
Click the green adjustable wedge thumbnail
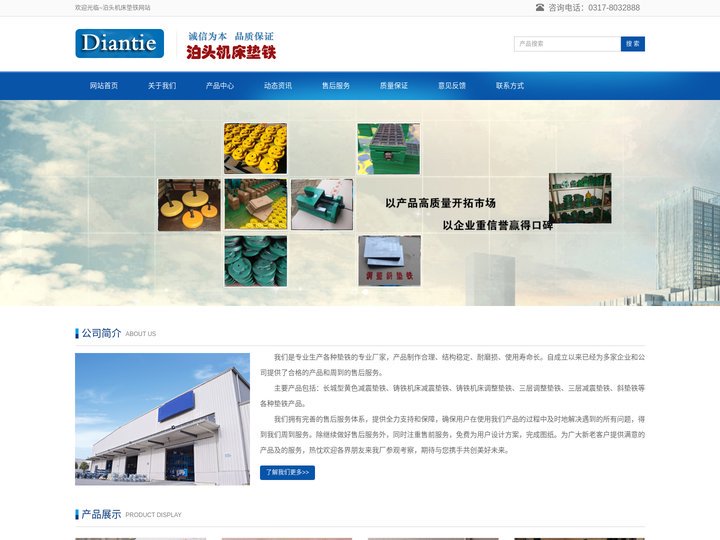point(322,205)
